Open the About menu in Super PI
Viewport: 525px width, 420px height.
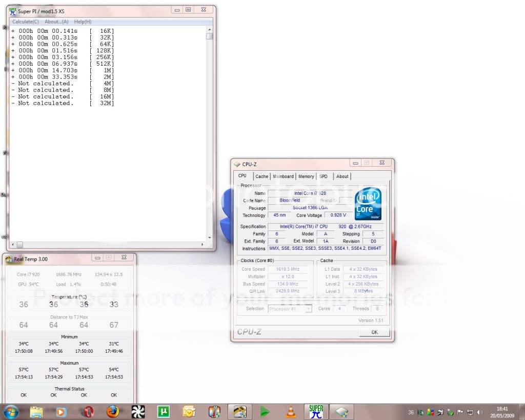point(56,22)
